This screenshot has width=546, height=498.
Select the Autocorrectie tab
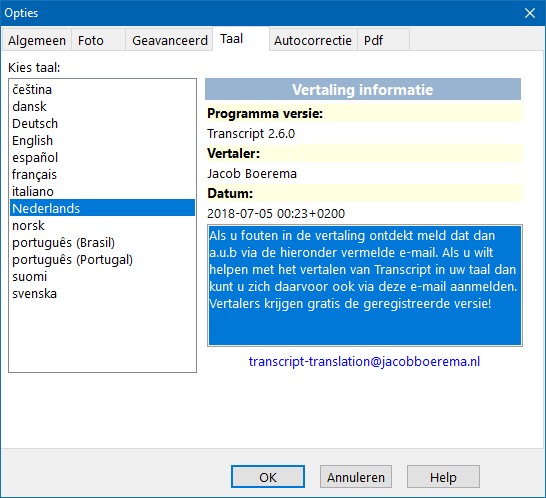click(x=313, y=40)
